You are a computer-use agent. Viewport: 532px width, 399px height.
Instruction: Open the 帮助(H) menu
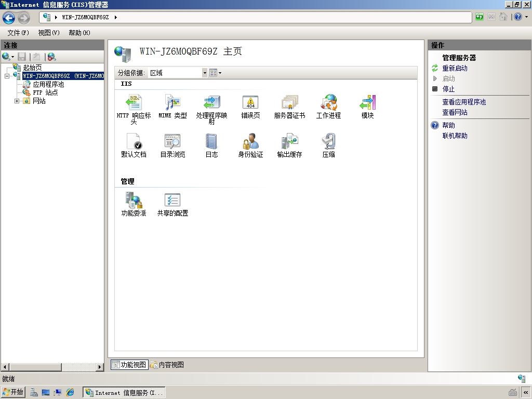79,33
